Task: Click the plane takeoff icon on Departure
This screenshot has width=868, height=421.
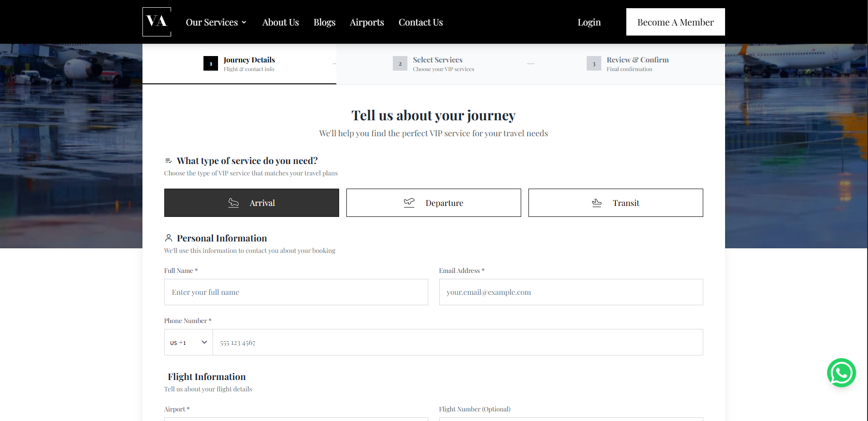Action: [409, 202]
